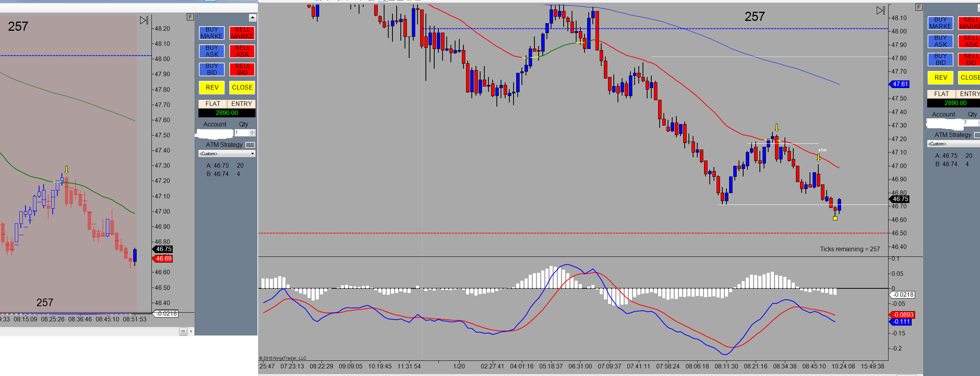The width and height of the screenshot is (980, 376).
Task: Click blue -0.111 MACD value marker
Action: (901, 322)
